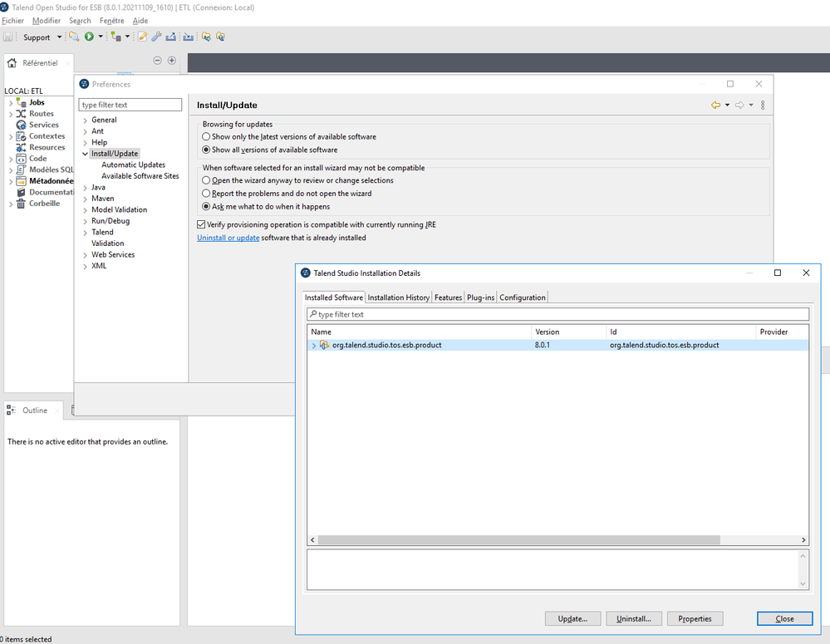This screenshot has height=644, width=830.
Task: Switch to the Plug-ins tab
Action: pos(481,297)
